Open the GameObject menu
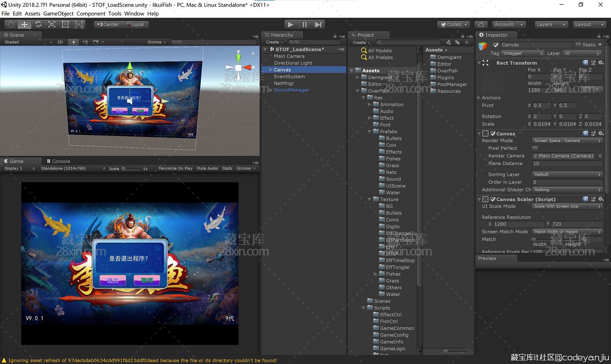The image size is (611, 364). click(x=58, y=13)
